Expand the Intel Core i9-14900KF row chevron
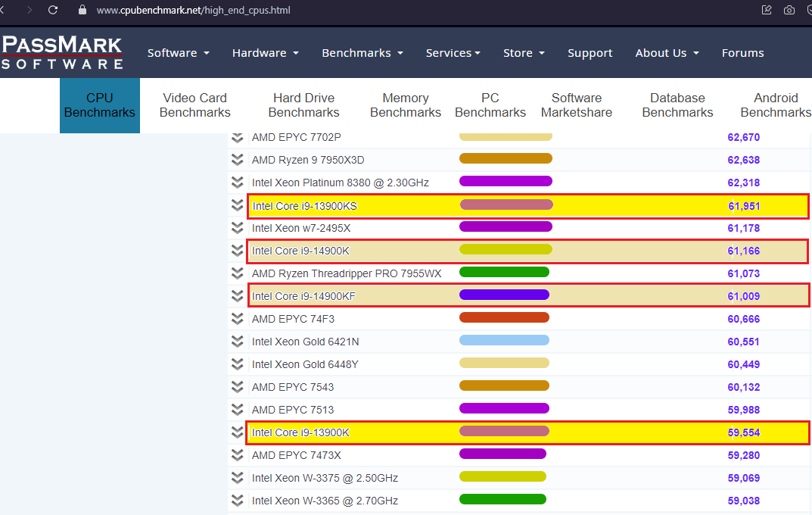 point(237,296)
